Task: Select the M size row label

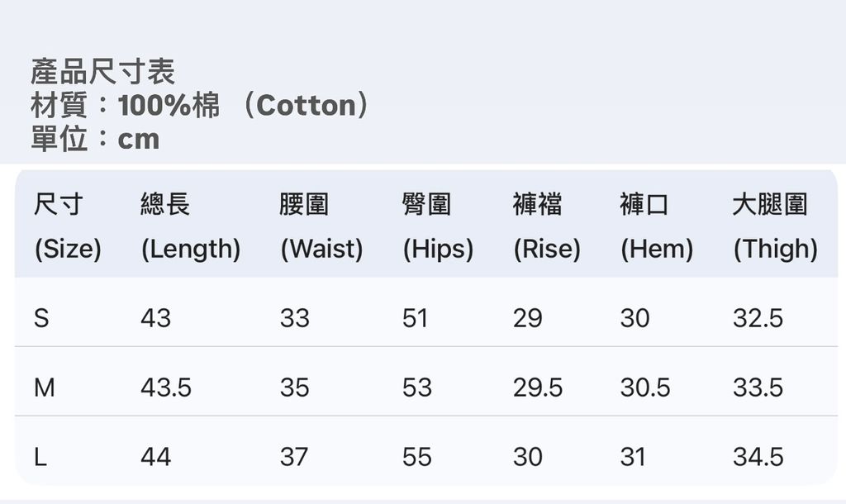Action: click(45, 388)
